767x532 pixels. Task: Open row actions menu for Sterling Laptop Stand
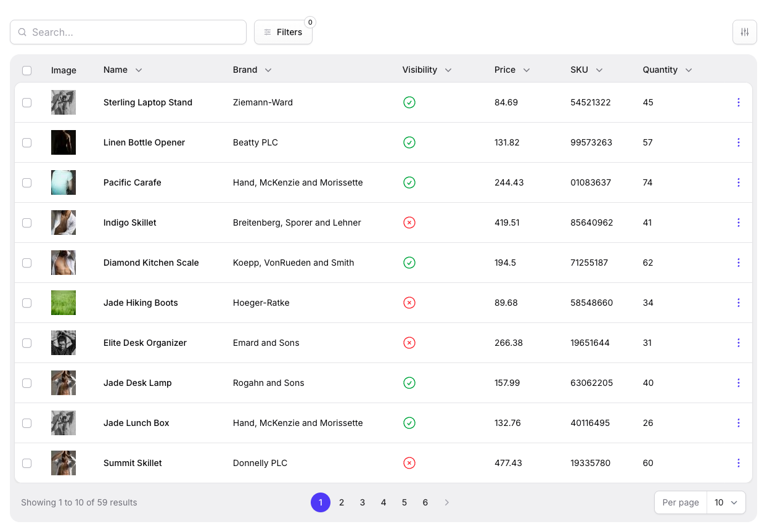pos(738,102)
